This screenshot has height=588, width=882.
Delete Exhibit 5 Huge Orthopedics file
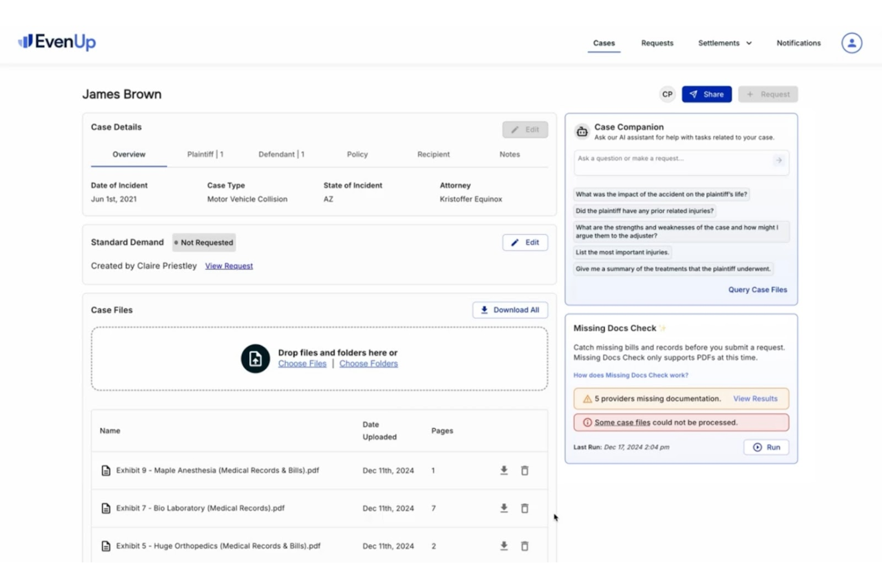pos(525,546)
